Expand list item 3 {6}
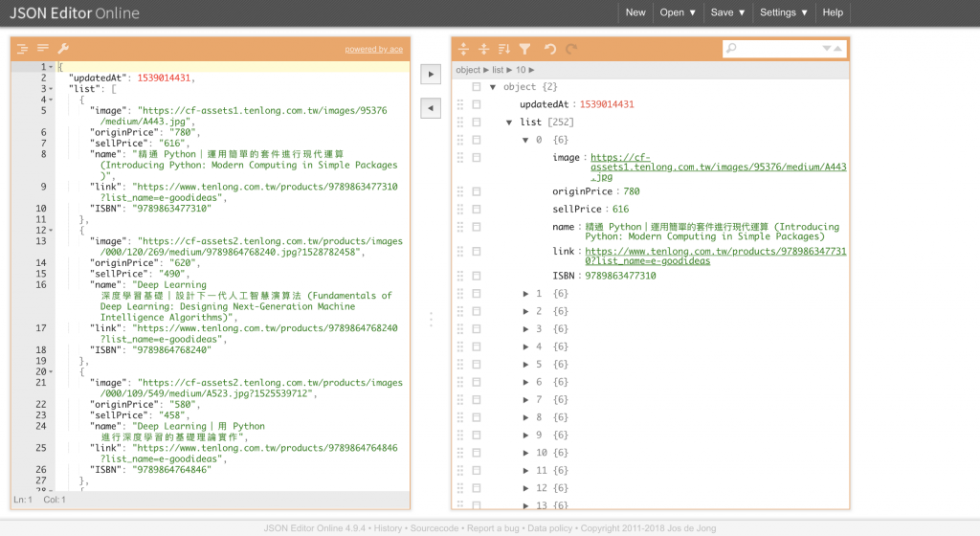980x536 pixels. pos(525,328)
